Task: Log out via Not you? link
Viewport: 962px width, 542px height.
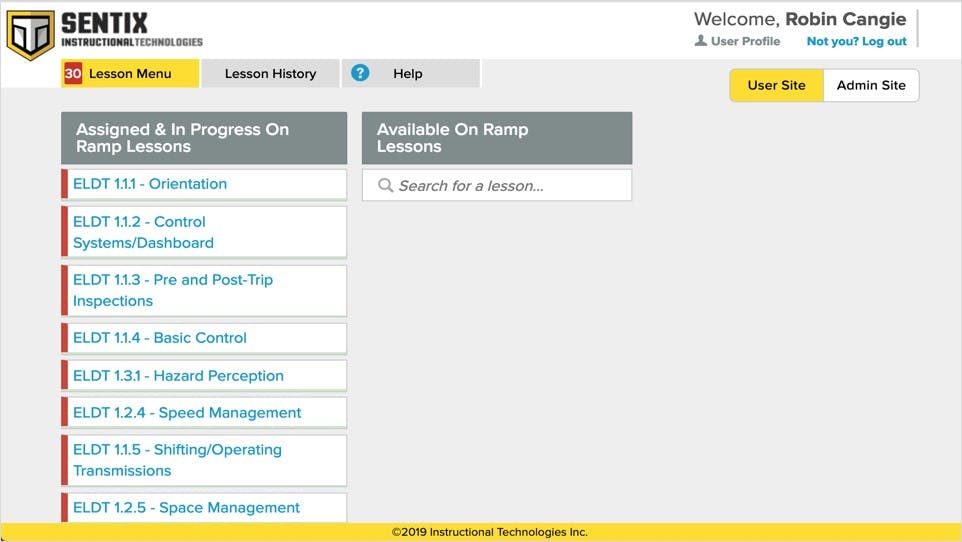Action: (x=856, y=41)
